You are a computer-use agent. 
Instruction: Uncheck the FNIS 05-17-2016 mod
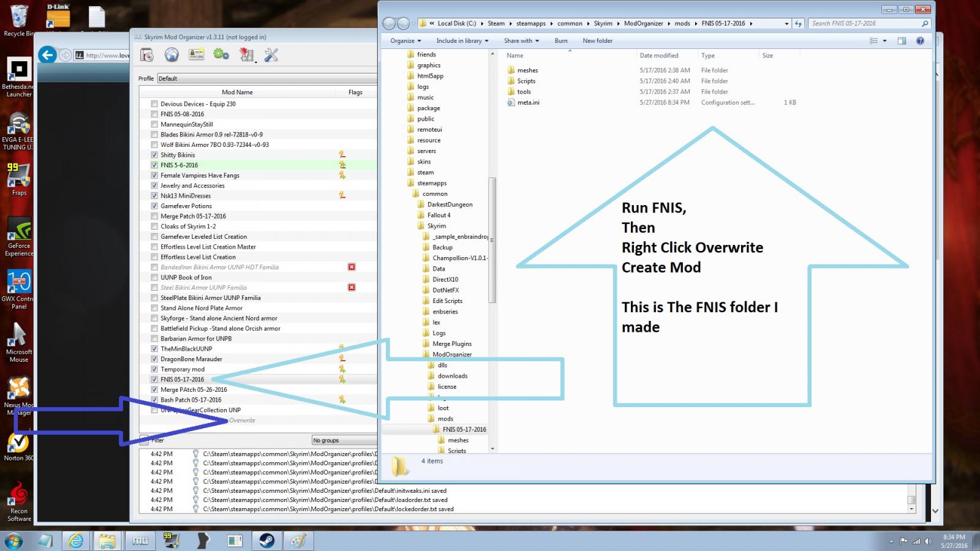pyautogui.click(x=154, y=380)
